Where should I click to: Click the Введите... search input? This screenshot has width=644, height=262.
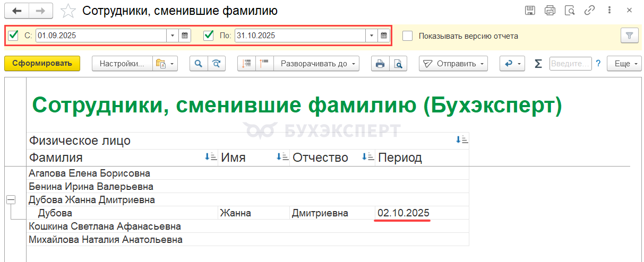point(570,64)
